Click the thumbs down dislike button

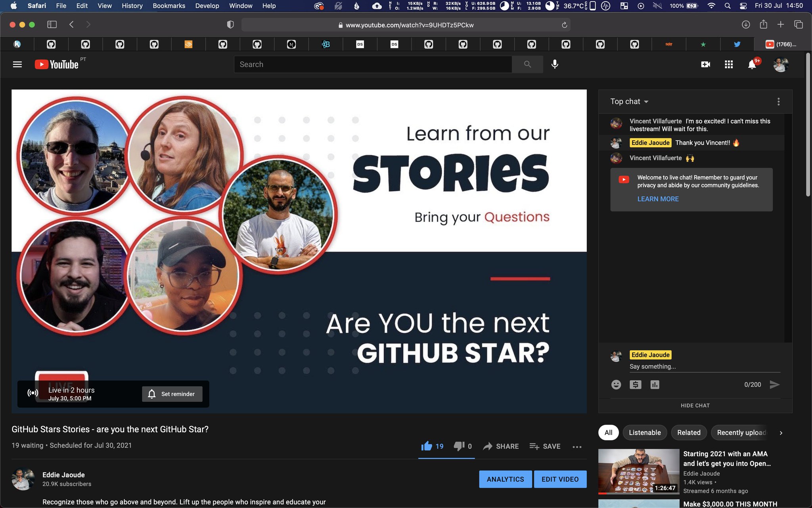[460, 446]
